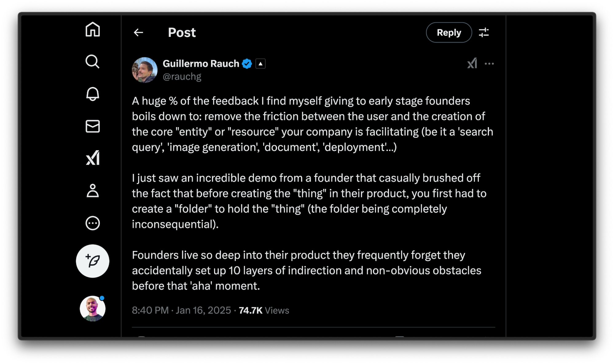
Task: Click the display settings icon top right
Action: point(483,33)
